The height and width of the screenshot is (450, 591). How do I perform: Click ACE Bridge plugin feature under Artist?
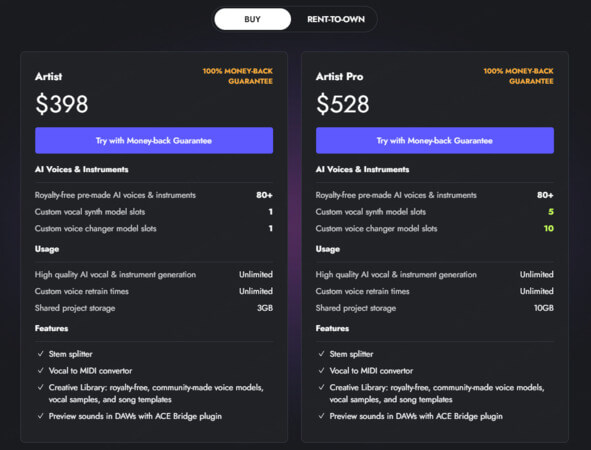[135, 416]
